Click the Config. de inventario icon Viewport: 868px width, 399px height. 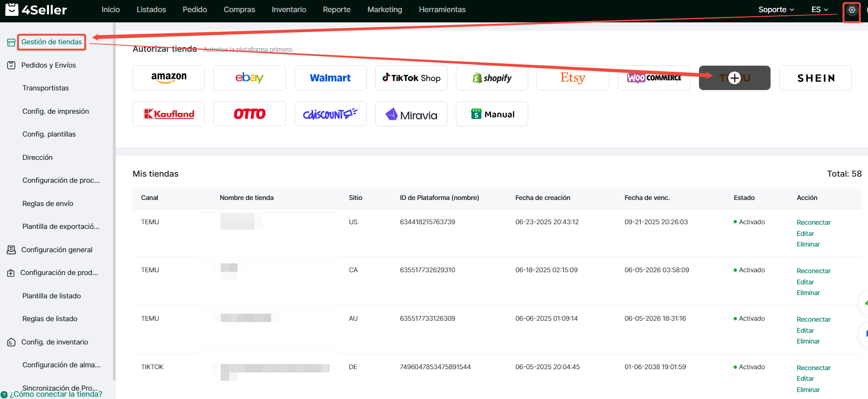[11, 342]
